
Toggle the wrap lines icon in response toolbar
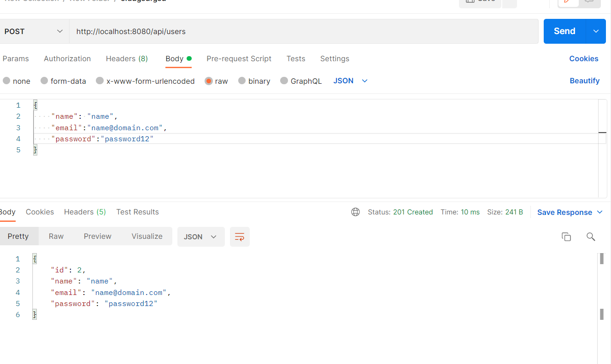[x=240, y=237]
